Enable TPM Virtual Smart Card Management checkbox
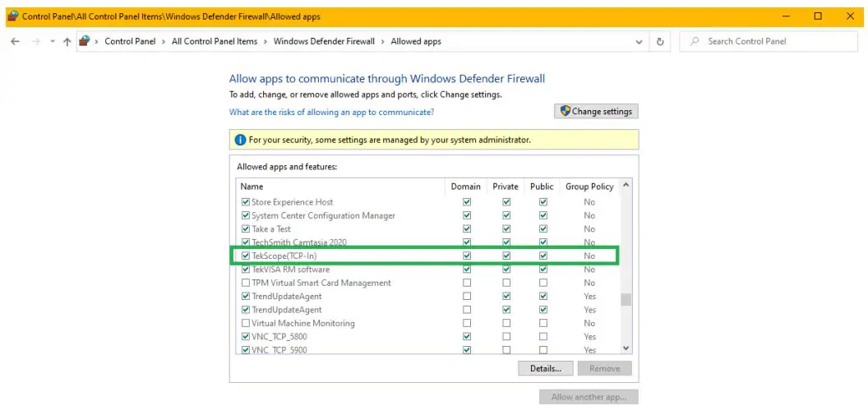 [245, 283]
